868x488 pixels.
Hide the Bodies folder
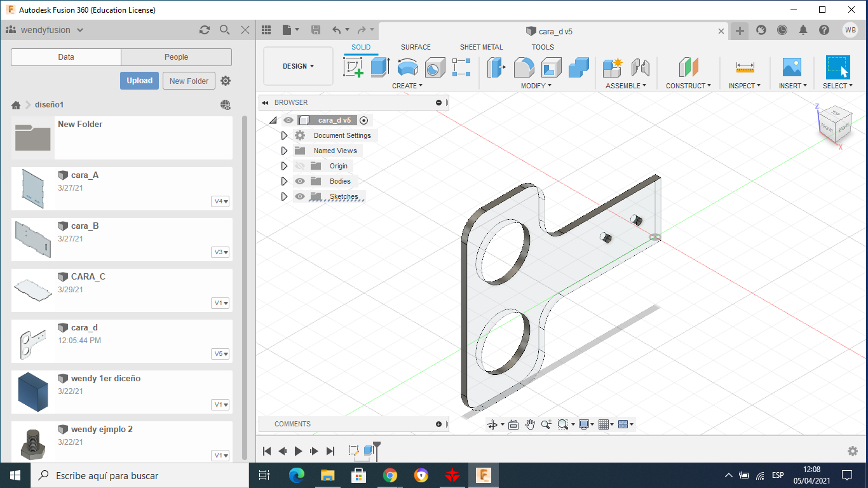pos(300,181)
